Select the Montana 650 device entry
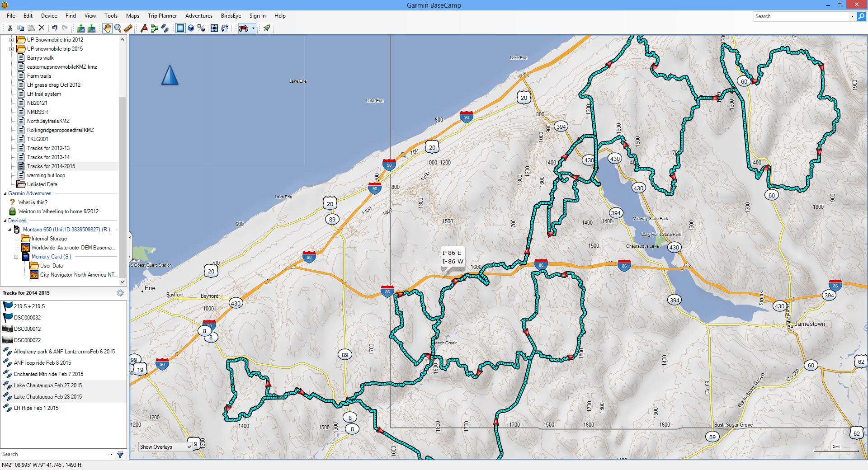 coord(66,230)
